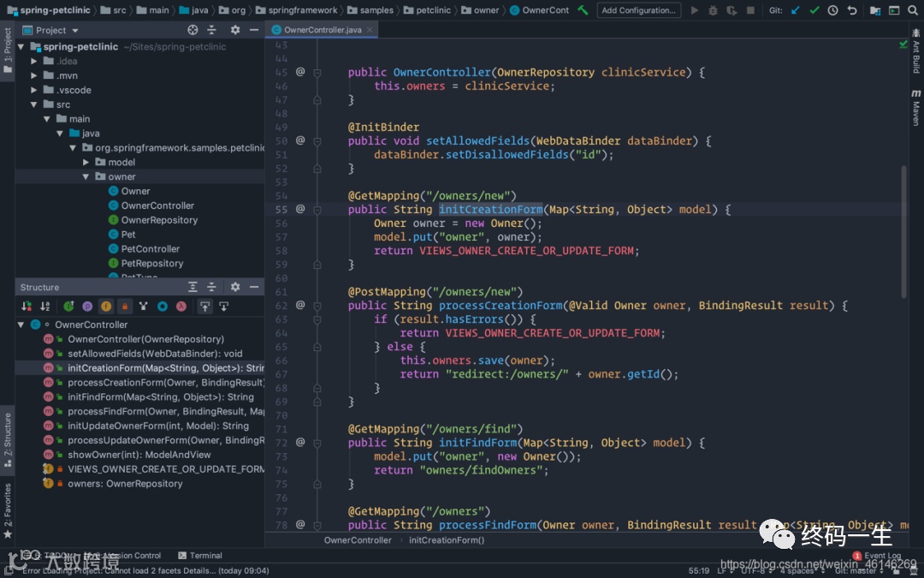Select the OwnerController.java editor tab

[322, 30]
